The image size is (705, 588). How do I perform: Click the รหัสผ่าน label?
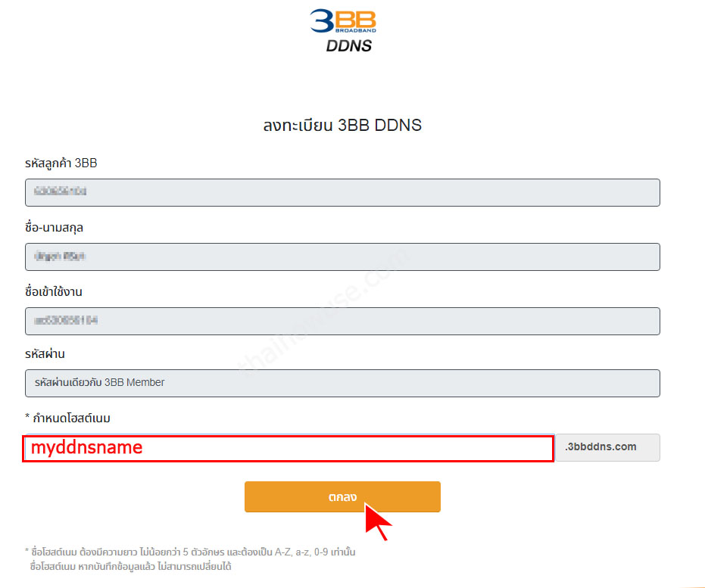click(45, 353)
